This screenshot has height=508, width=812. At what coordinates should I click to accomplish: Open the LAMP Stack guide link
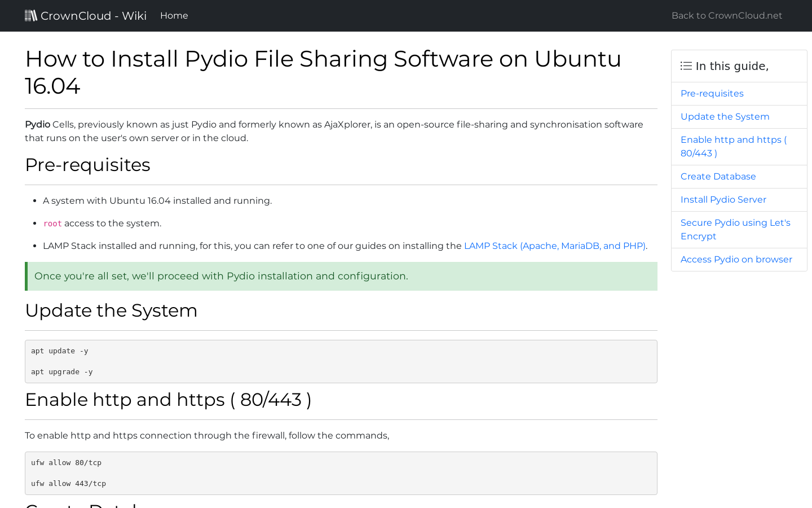555,246
